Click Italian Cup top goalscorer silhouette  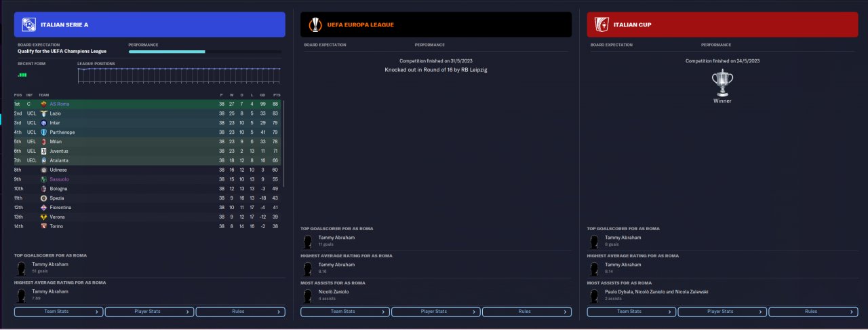[593, 241]
